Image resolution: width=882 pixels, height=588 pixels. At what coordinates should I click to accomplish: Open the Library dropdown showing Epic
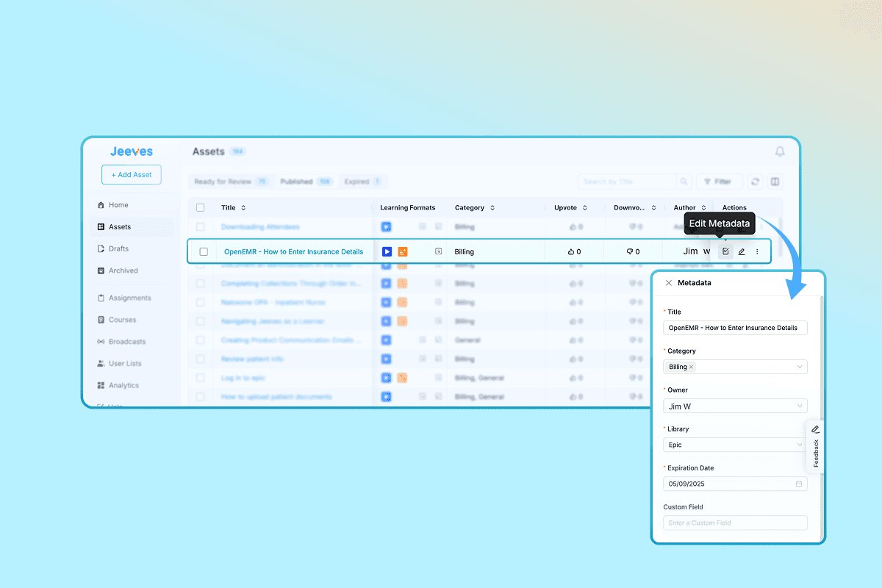[735, 445]
